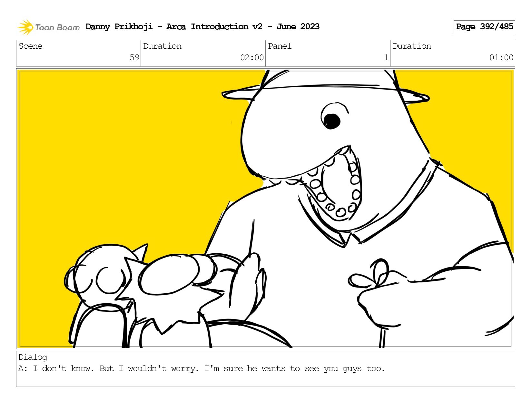Click the storyboard panel drawing
Screen dimensions: 532x411
pos(266,209)
